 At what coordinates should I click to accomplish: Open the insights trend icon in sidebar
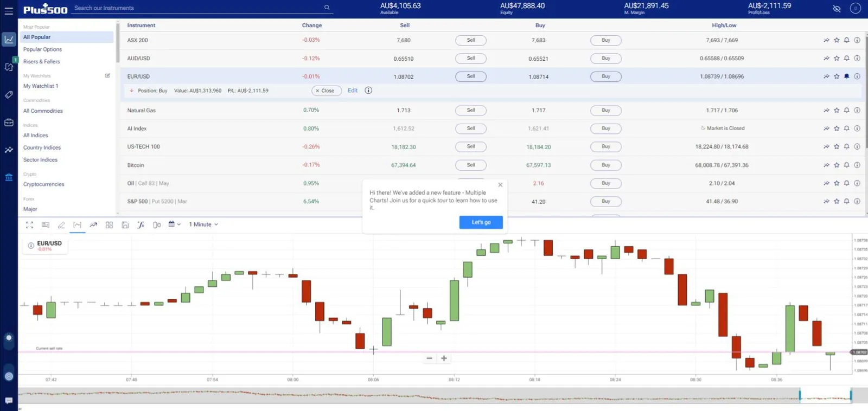tap(9, 150)
